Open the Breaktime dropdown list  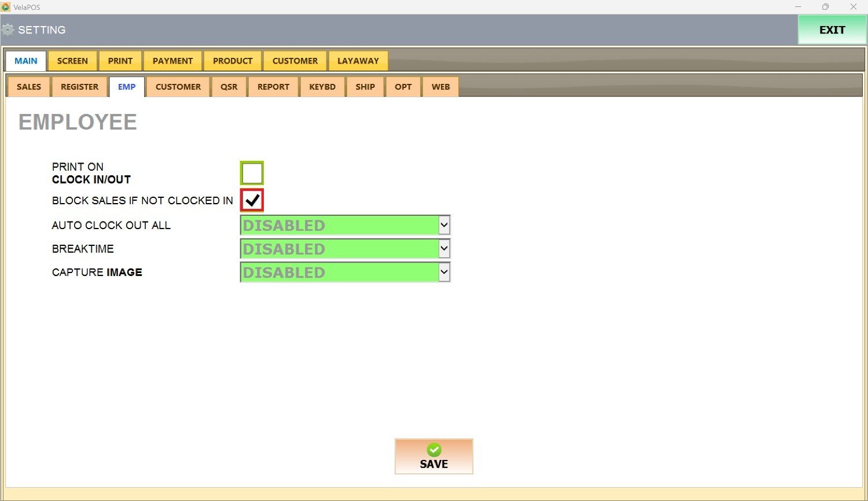(x=444, y=249)
